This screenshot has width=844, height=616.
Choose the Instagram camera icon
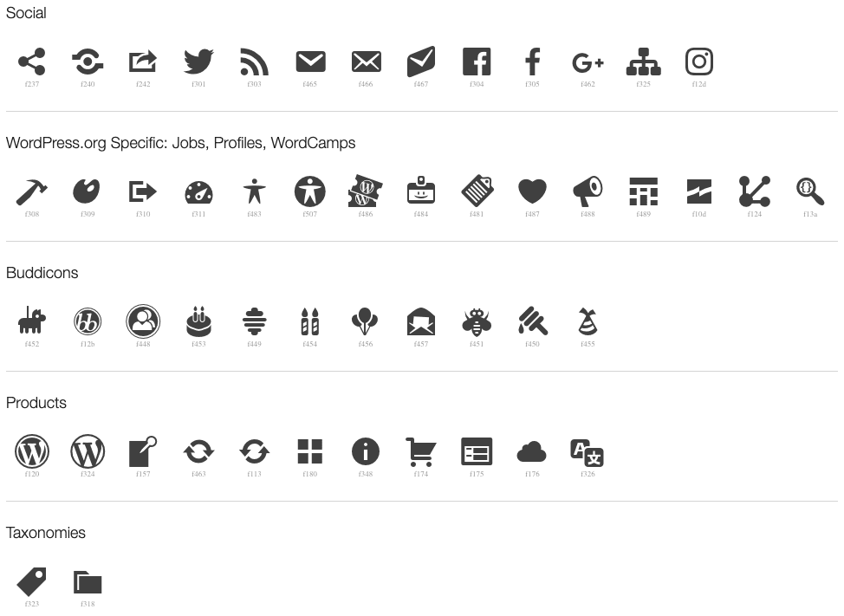(x=698, y=62)
